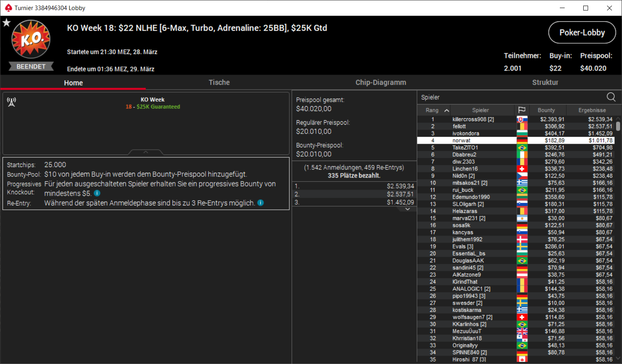Screen dimensions: 622x364
Task: Click the favorite star icon
Action: click(6, 23)
